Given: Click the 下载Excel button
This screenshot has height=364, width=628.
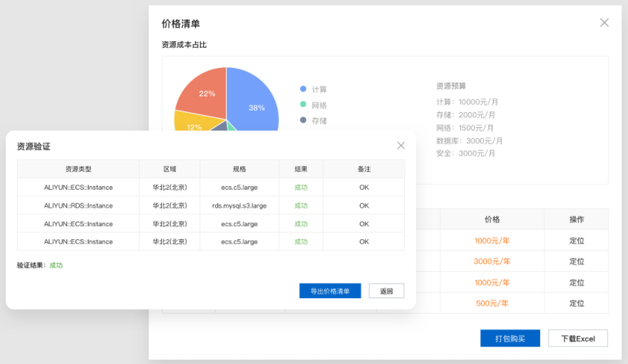Looking at the screenshot, I should (x=578, y=338).
